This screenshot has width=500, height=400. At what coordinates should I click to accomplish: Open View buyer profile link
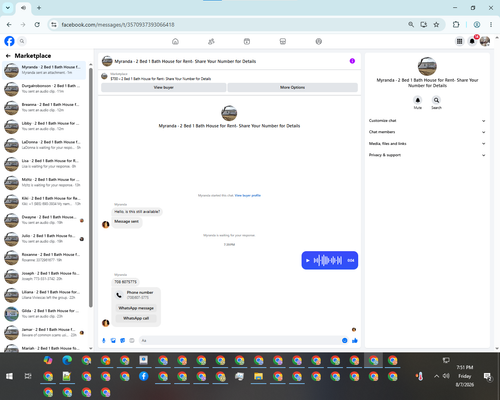248,195
